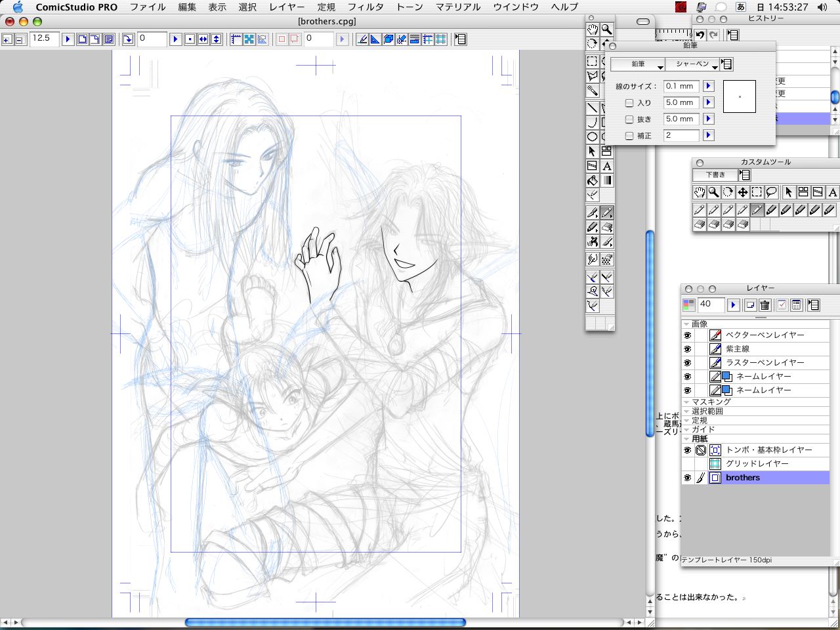The height and width of the screenshot is (630, 840).
Task: Enable the 入り checkbox in the pencil options
Action: 629,103
